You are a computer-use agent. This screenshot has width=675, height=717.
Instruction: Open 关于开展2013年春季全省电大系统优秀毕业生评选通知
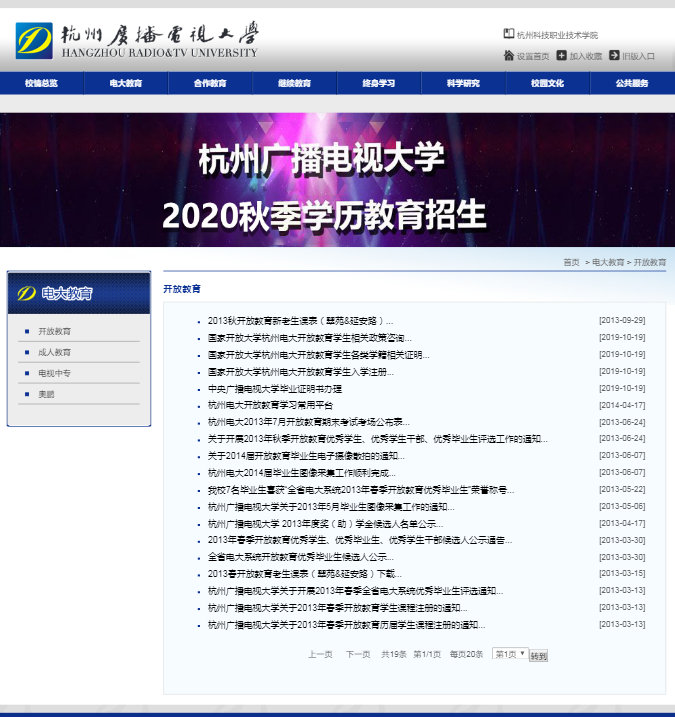coord(355,591)
